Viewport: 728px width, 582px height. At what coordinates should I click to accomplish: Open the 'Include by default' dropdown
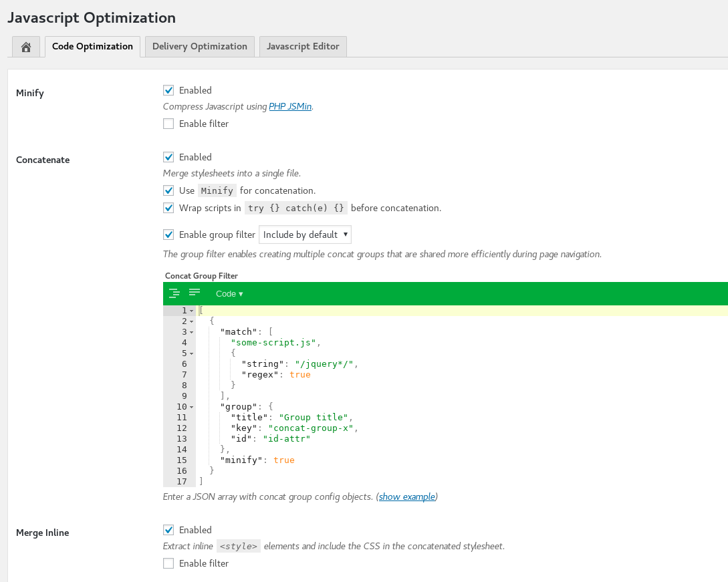pos(305,235)
